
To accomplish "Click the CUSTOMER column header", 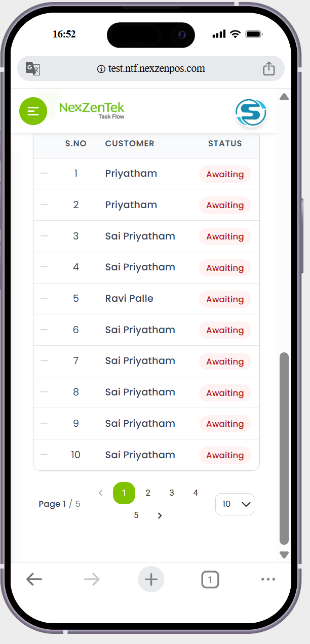I will click(130, 143).
